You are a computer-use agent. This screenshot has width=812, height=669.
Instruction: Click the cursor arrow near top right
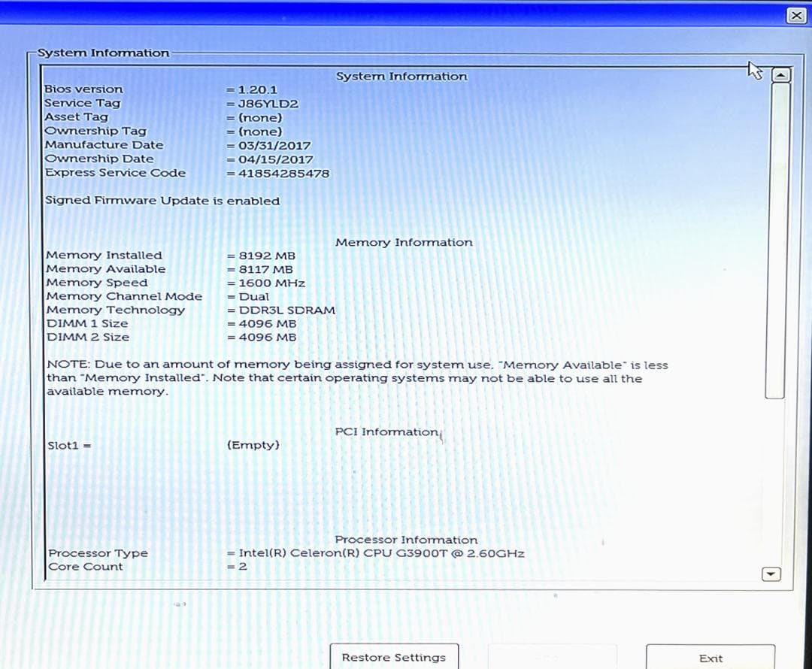(753, 68)
